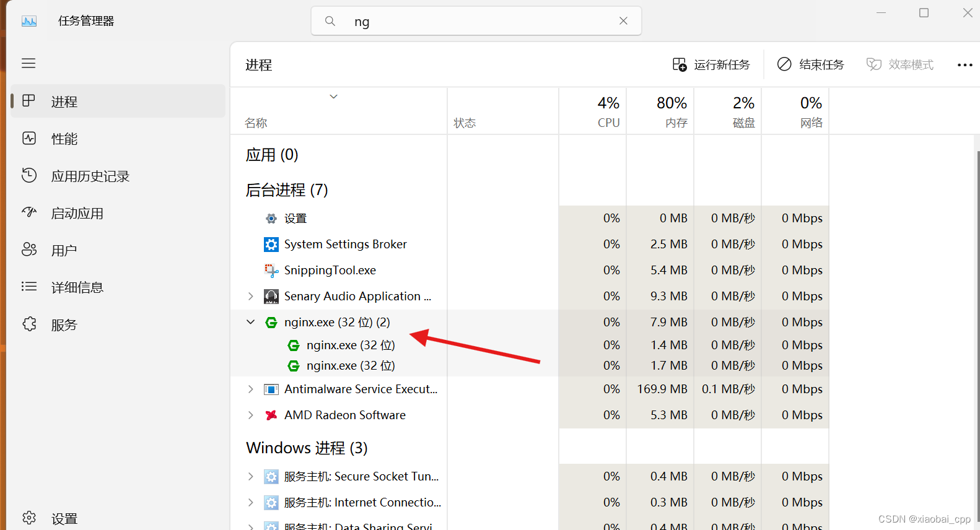Image resolution: width=980 pixels, height=530 pixels.
Task: Expand the AMD Radeon Software row
Action: point(250,415)
